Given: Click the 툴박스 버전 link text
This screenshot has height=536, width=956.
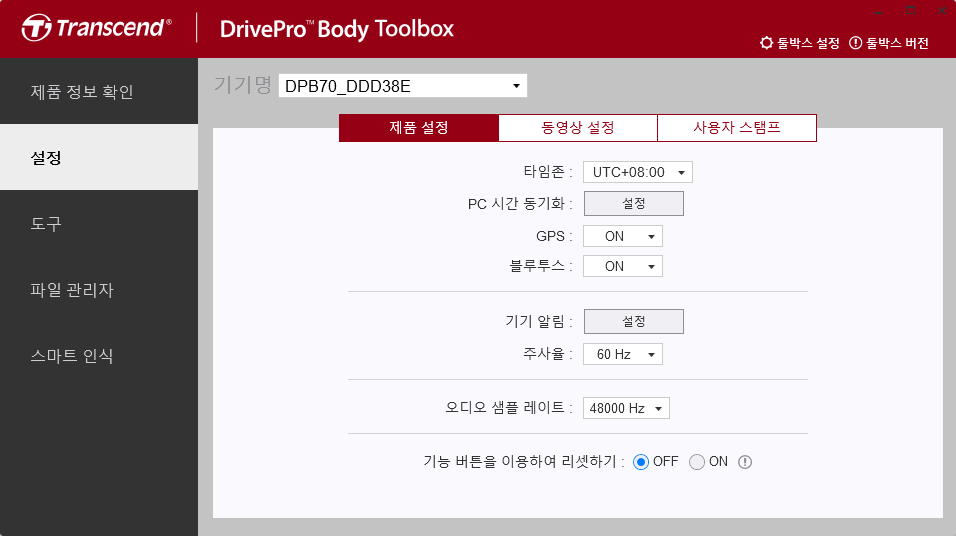Looking at the screenshot, I should click(897, 43).
